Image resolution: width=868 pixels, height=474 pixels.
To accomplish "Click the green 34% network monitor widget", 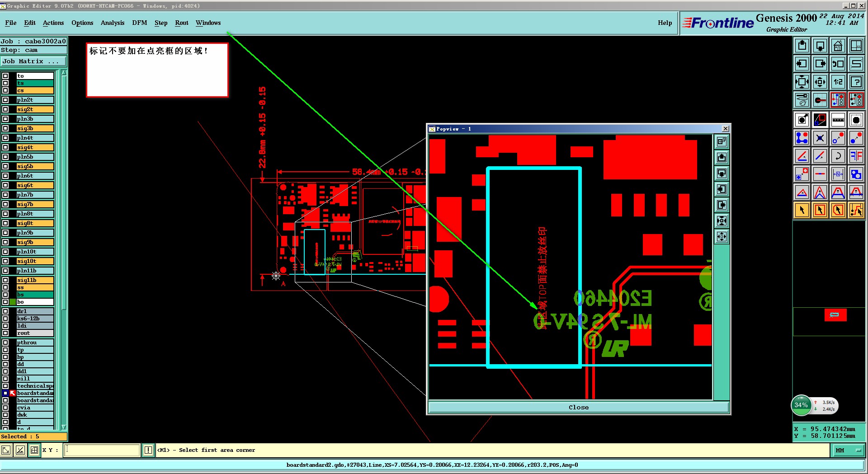I will (x=801, y=405).
